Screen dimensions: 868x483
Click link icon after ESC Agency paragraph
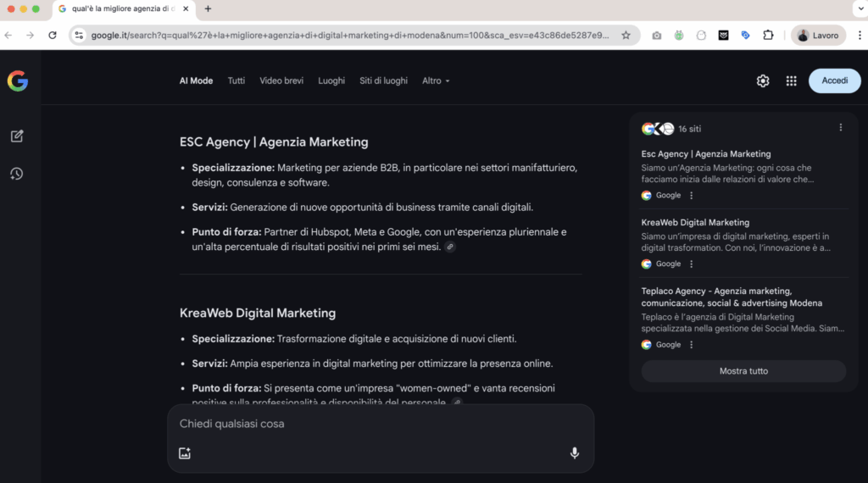(x=450, y=247)
